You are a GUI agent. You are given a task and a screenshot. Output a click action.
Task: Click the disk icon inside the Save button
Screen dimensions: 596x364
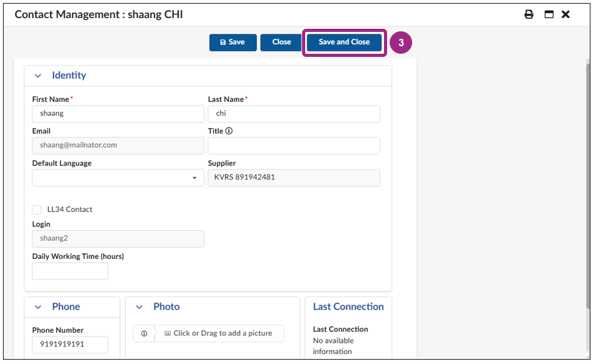[x=223, y=42]
